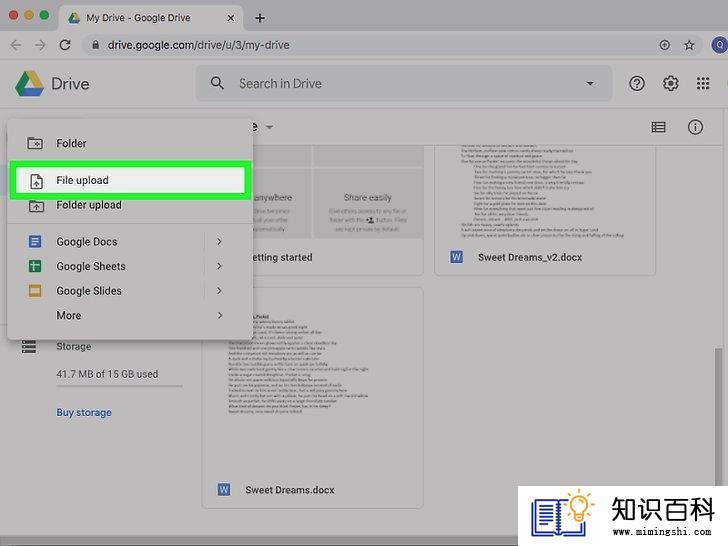This screenshot has height=546, width=728.
Task: Click the File upload page icon
Action: [x=36, y=181]
